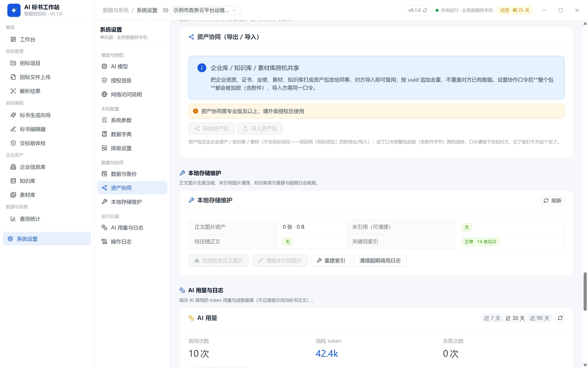The height and width of the screenshot is (368, 588).
Task: Switch AI usage range to 近 90 天
Action: tap(540, 318)
